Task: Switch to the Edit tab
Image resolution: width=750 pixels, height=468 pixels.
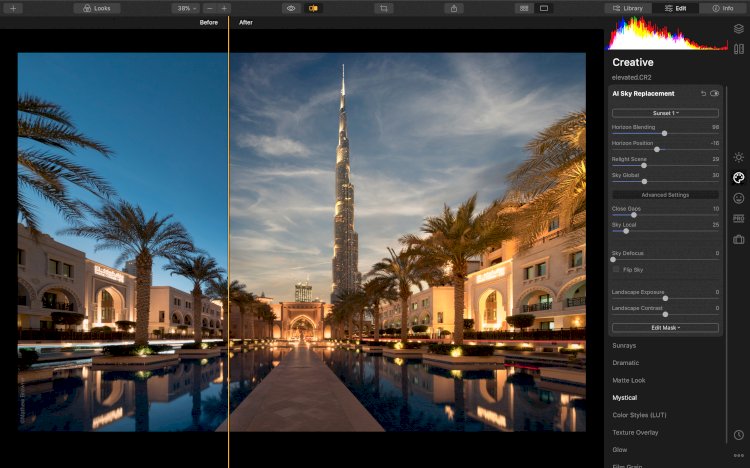Action: (x=675, y=8)
